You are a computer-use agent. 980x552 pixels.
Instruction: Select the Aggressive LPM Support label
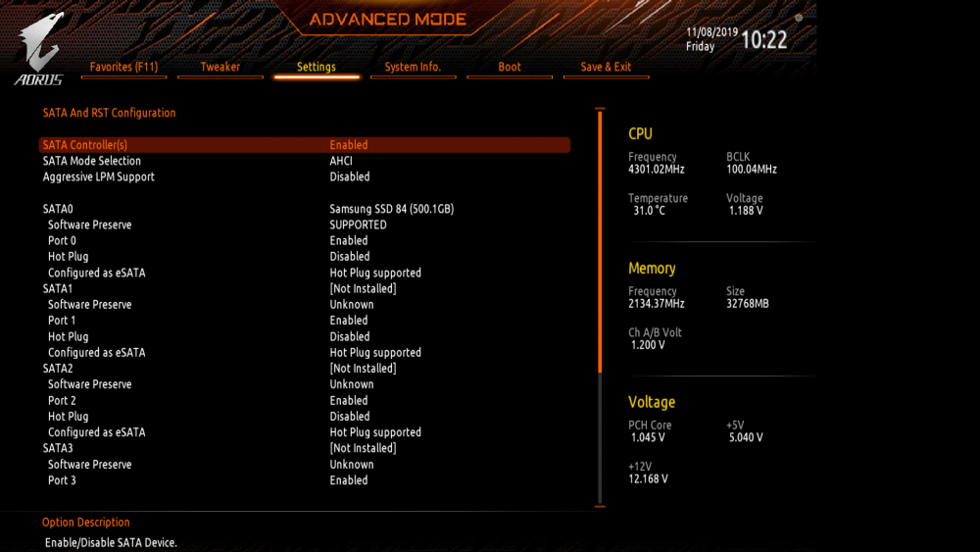(x=99, y=176)
